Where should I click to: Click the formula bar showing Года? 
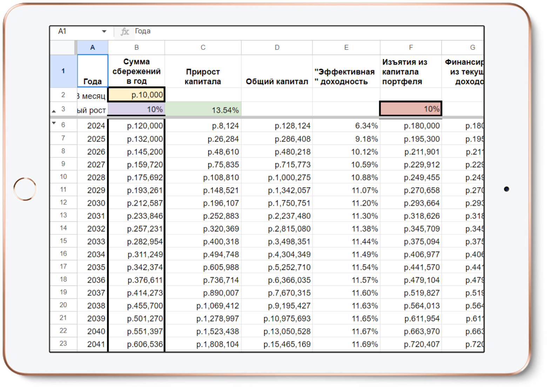pyautogui.click(x=309, y=32)
